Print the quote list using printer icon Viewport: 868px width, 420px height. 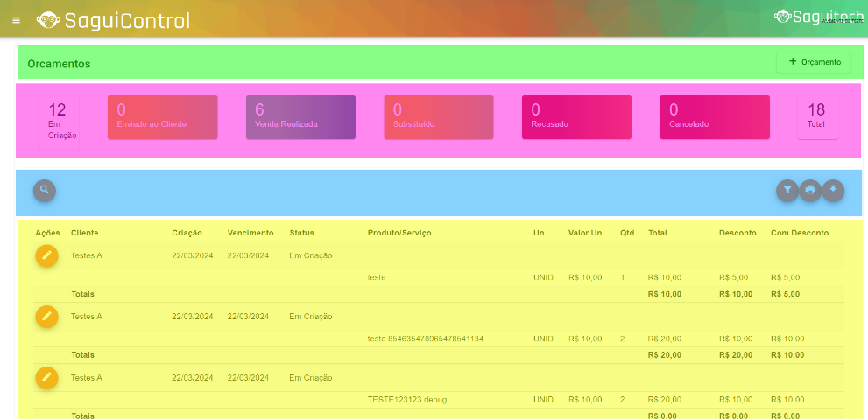point(810,191)
